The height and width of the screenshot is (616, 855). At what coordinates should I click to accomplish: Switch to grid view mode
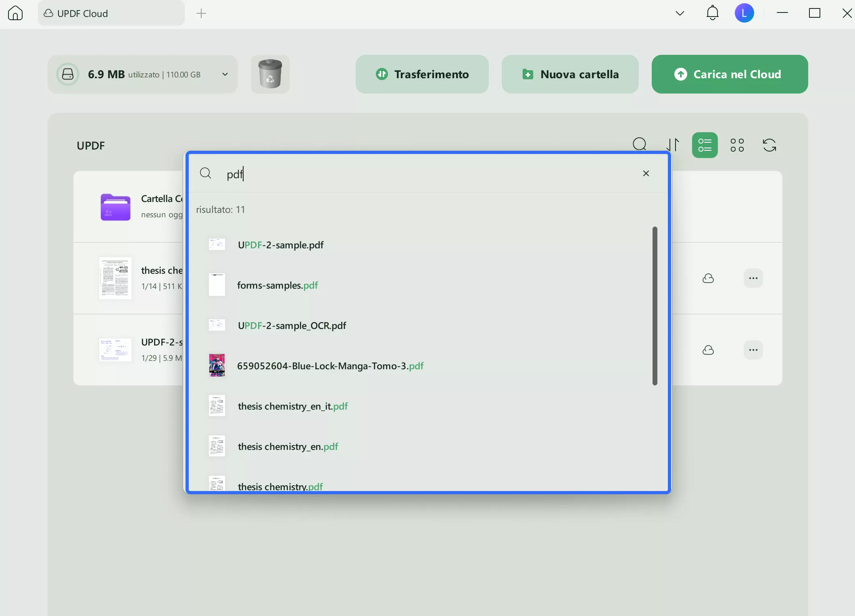[737, 145]
